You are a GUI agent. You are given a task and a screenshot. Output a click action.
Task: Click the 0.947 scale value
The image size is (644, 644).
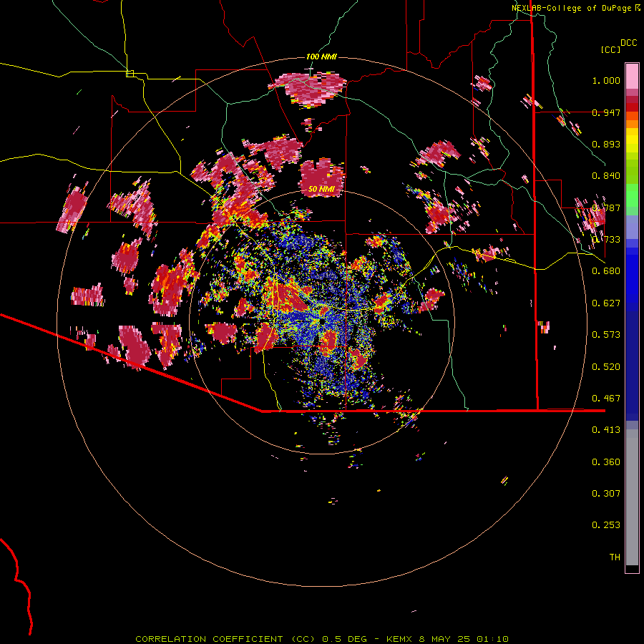tap(606, 112)
